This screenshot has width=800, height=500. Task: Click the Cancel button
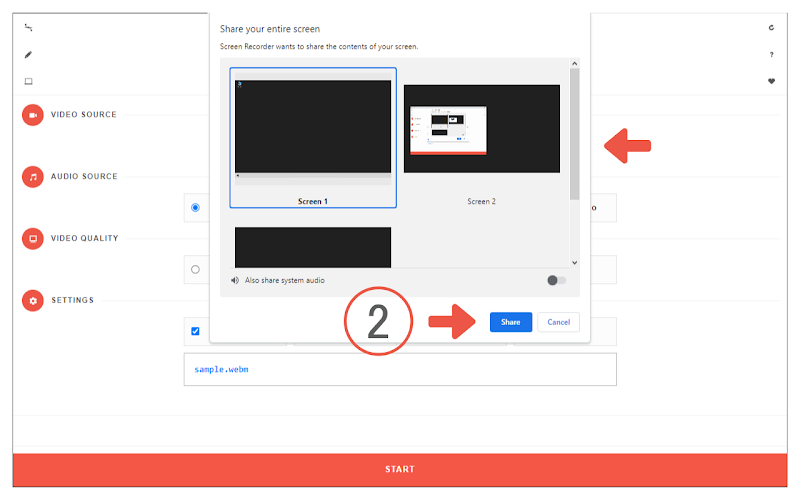(559, 322)
